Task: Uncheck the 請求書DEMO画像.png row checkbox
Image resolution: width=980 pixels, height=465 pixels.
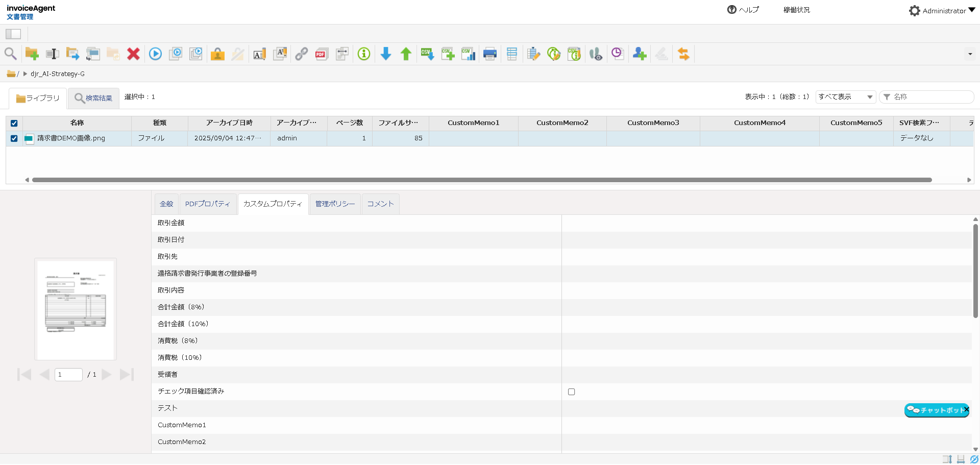Action: point(14,138)
